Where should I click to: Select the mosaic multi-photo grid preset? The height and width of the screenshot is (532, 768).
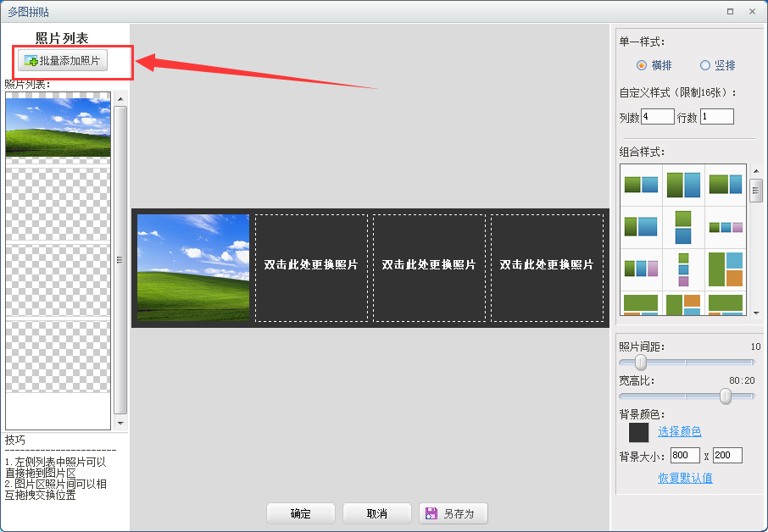coord(686,305)
